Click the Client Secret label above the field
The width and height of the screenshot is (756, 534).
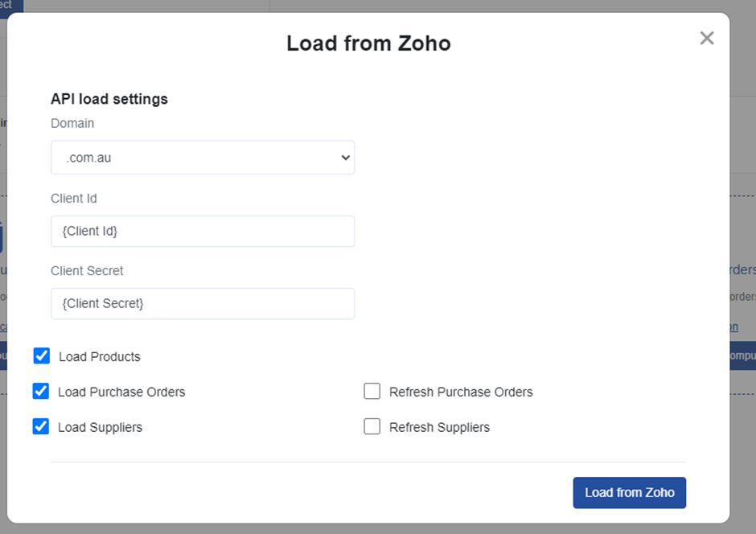(x=87, y=271)
